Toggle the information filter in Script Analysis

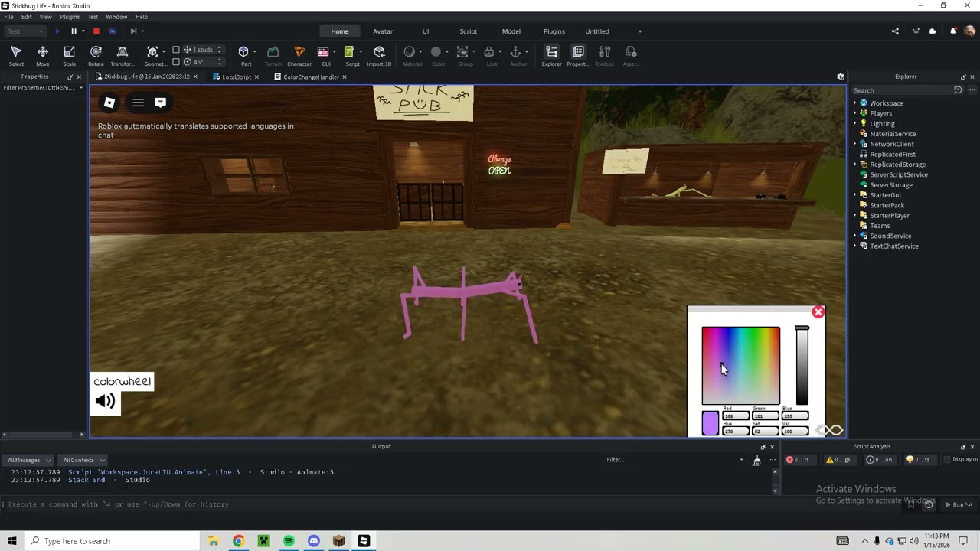point(879,460)
